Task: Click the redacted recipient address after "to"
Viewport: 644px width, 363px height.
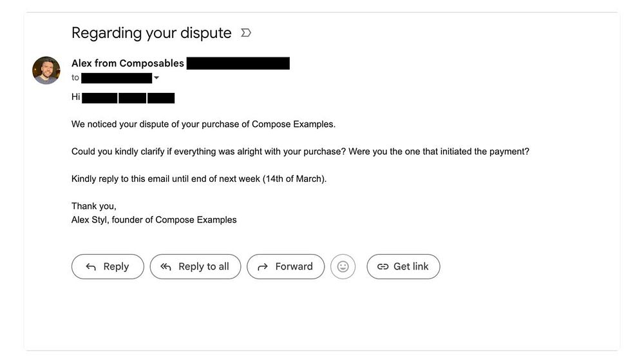Action: (117, 78)
